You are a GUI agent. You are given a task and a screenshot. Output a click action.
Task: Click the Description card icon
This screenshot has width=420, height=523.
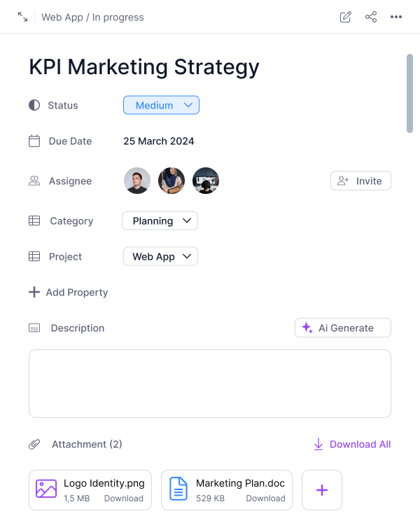(x=34, y=328)
